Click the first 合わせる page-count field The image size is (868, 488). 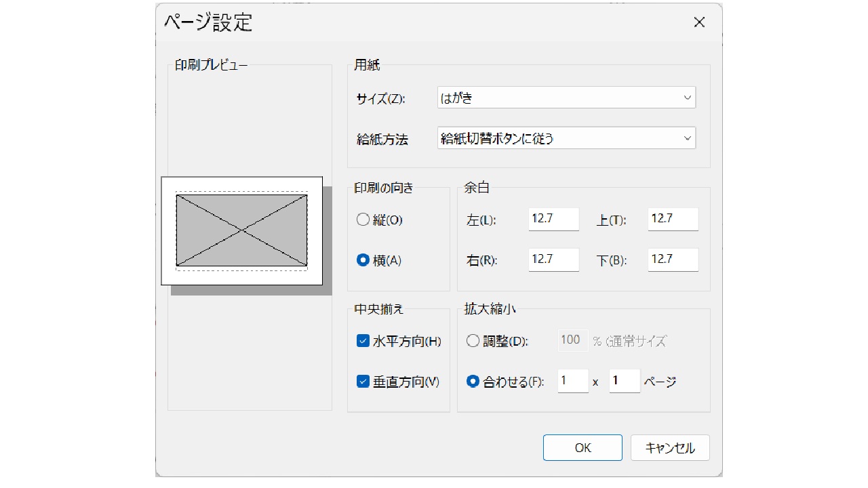[x=572, y=381]
